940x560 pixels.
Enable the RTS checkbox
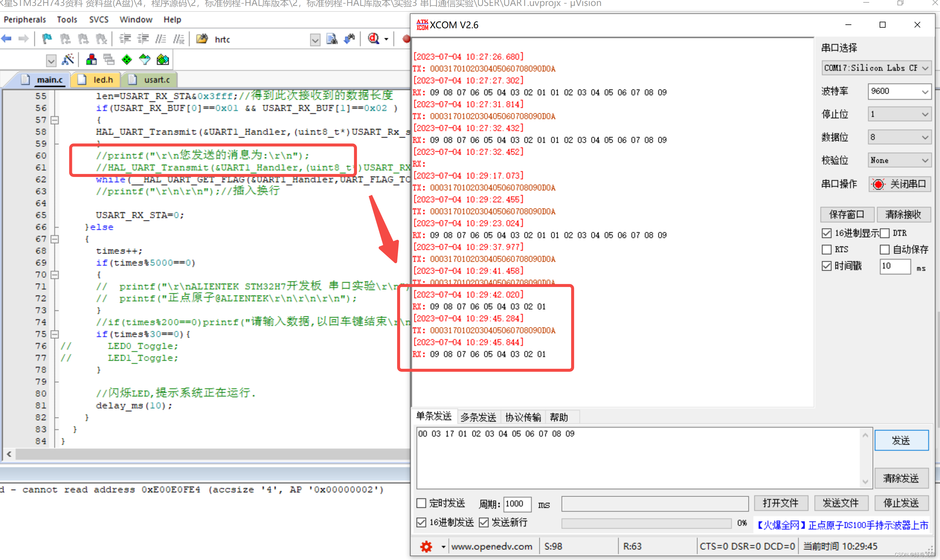tap(826, 250)
